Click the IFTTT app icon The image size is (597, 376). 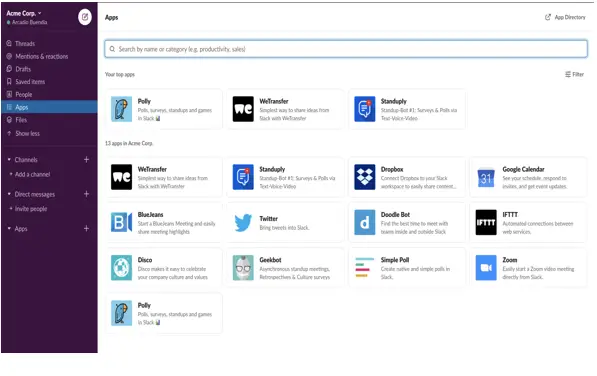click(486, 222)
